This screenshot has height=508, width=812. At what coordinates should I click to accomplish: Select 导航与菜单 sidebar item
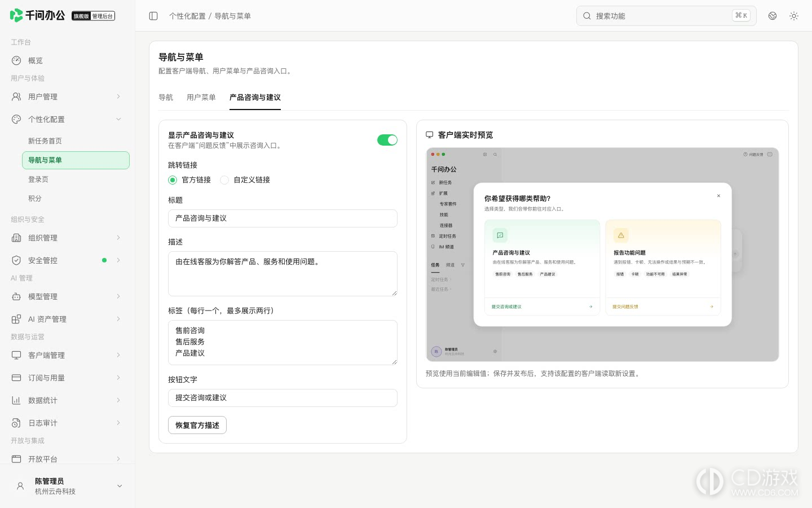tap(76, 160)
